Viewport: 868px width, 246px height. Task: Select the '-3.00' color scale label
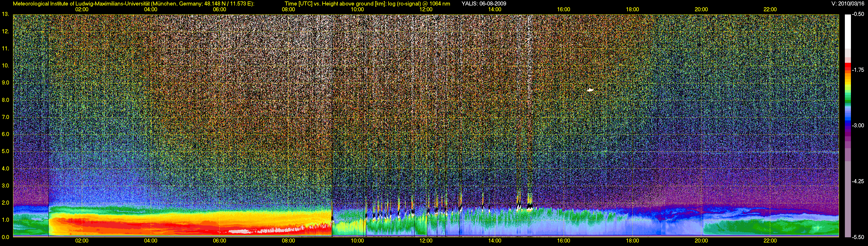pyautogui.click(x=858, y=125)
